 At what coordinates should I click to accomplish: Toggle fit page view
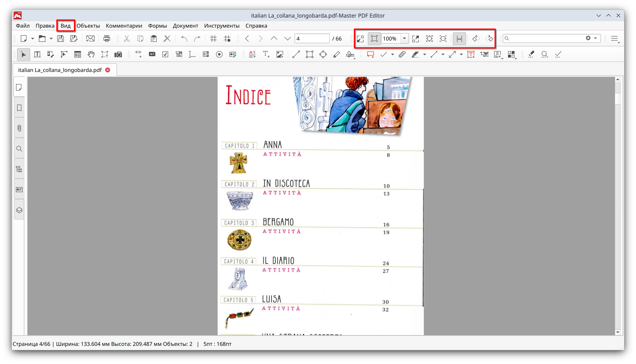pos(429,39)
